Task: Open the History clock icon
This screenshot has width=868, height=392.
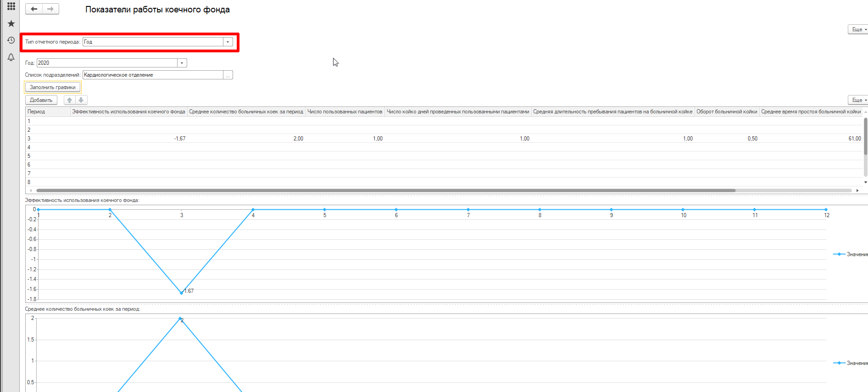Action: [11, 40]
